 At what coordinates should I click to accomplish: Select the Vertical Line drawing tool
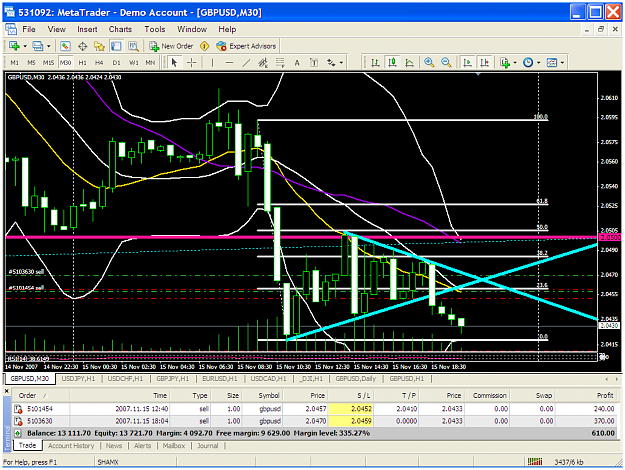212,63
